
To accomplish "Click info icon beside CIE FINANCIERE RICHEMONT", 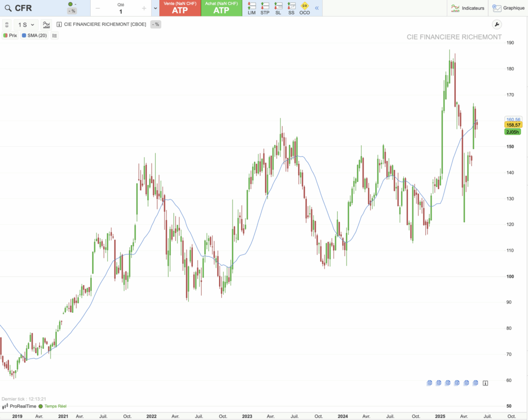I will (x=59, y=25).
